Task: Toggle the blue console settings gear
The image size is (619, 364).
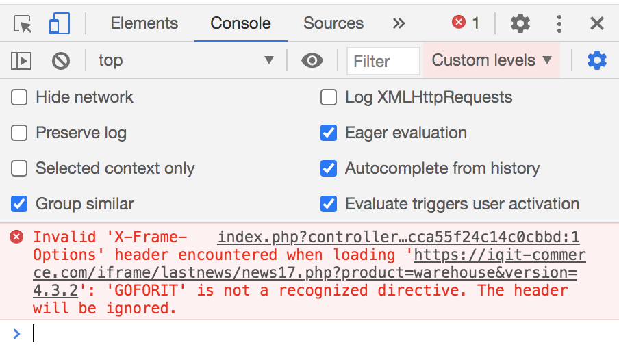Action: point(597,61)
